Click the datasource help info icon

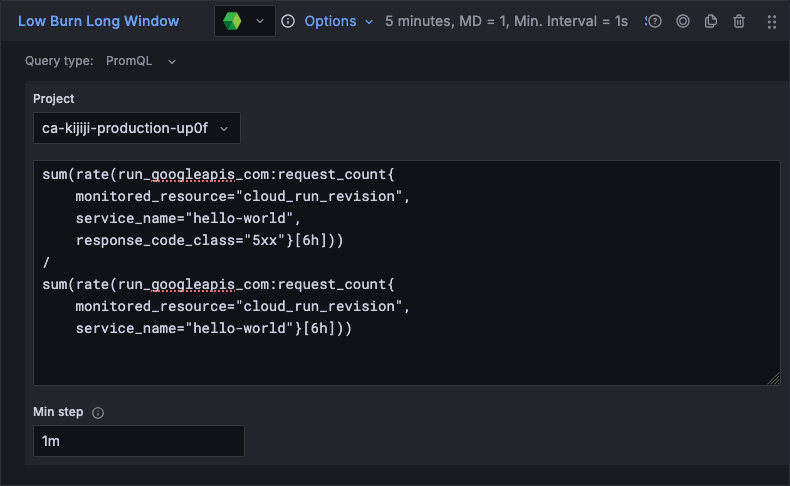coord(288,21)
